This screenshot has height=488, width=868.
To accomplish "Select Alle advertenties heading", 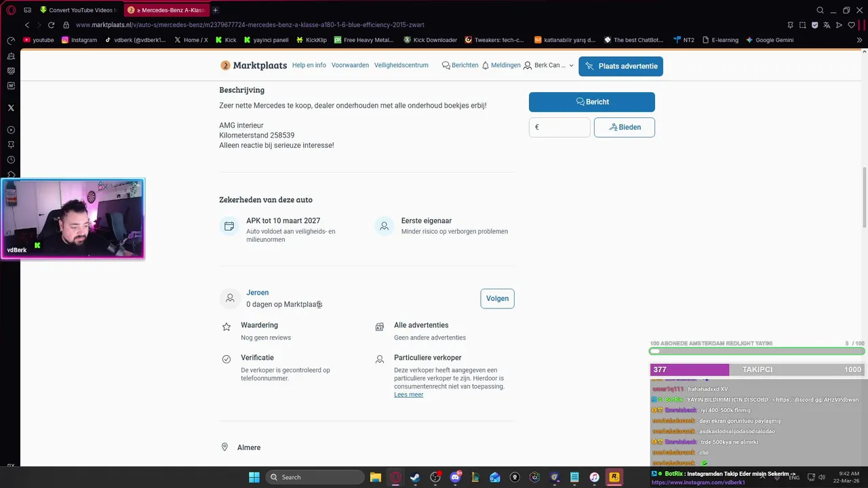I will 421,325.
